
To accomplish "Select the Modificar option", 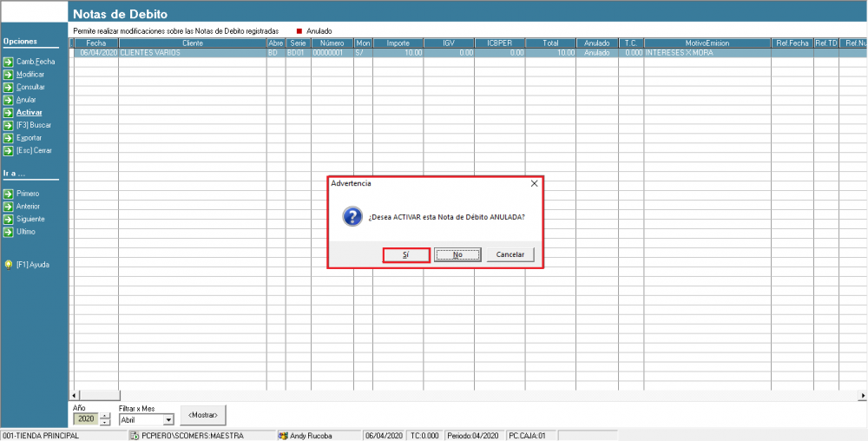I will [x=30, y=74].
